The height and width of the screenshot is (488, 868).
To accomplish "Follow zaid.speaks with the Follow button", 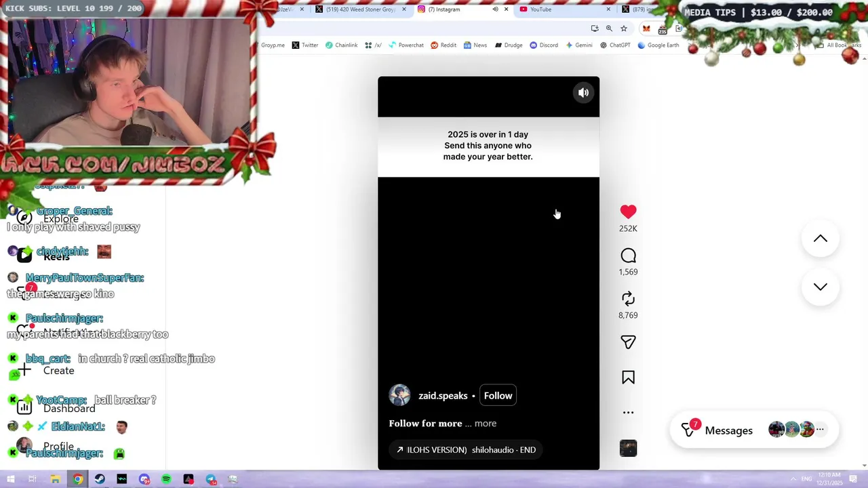I will point(498,396).
